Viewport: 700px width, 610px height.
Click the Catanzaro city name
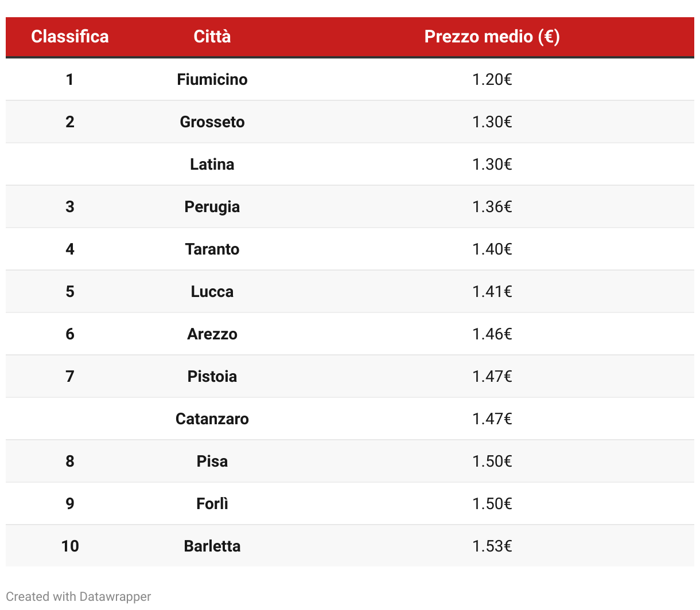[212, 419]
